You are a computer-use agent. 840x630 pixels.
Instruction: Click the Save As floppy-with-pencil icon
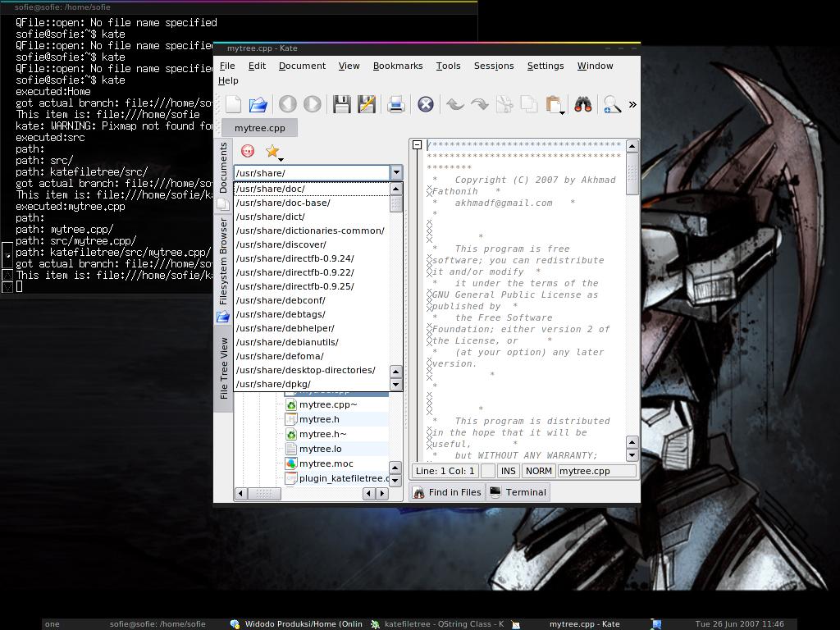pos(367,104)
